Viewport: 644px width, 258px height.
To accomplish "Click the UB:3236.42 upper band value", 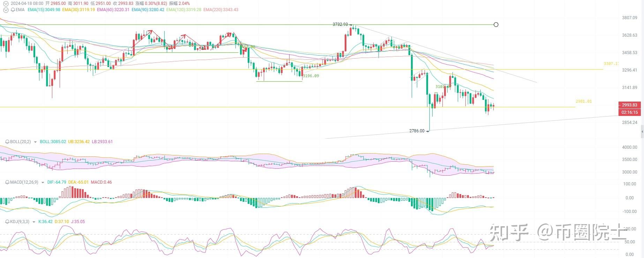I will click(x=79, y=142).
